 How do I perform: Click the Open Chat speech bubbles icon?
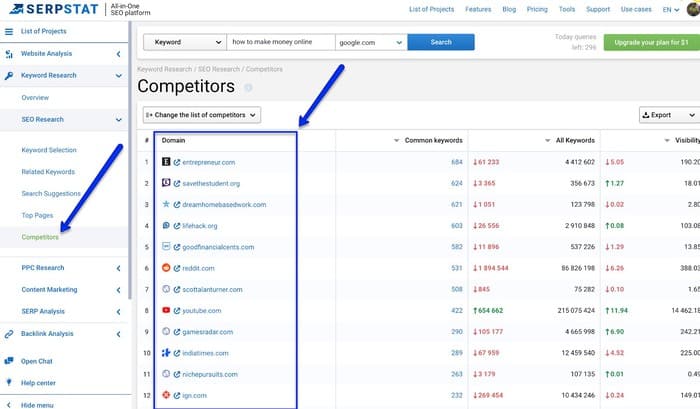coord(9,361)
